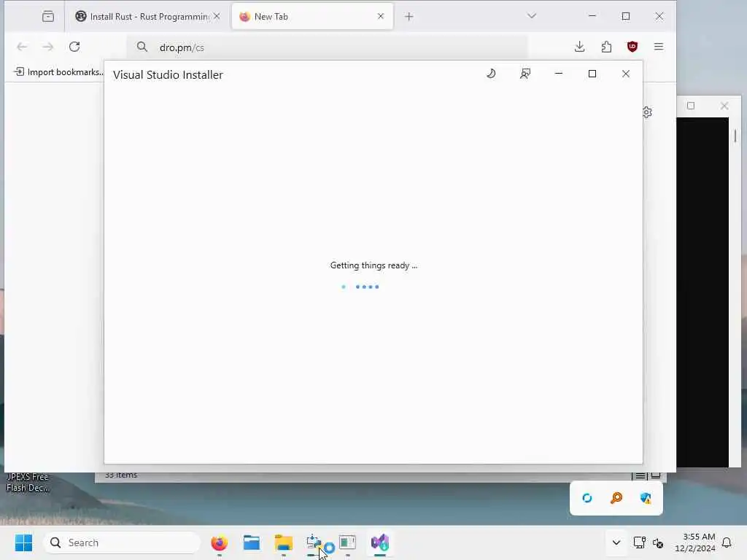The height and width of the screenshot is (560, 747).
Task: Open Firefox from the taskbar
Action: (219, 542)
